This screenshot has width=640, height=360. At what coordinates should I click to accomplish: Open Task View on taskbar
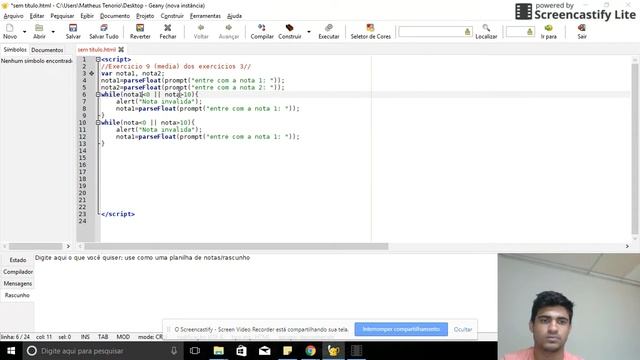tap(195, 351)
